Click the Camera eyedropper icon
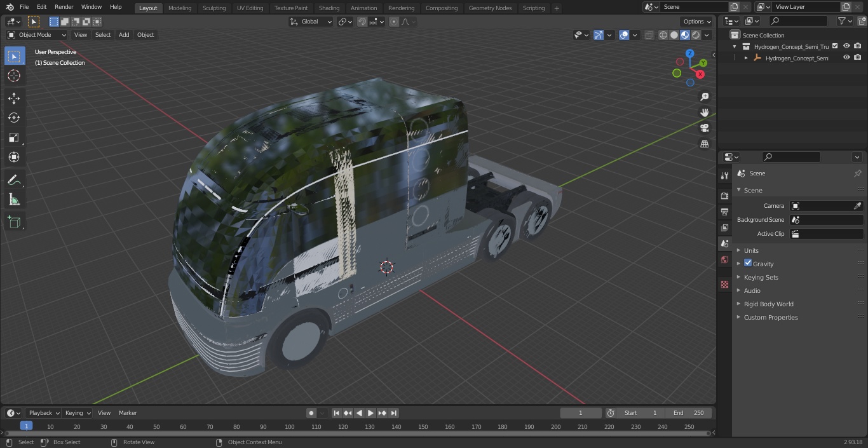The height and width of the screenshot is (448, 868). (857, 206)
